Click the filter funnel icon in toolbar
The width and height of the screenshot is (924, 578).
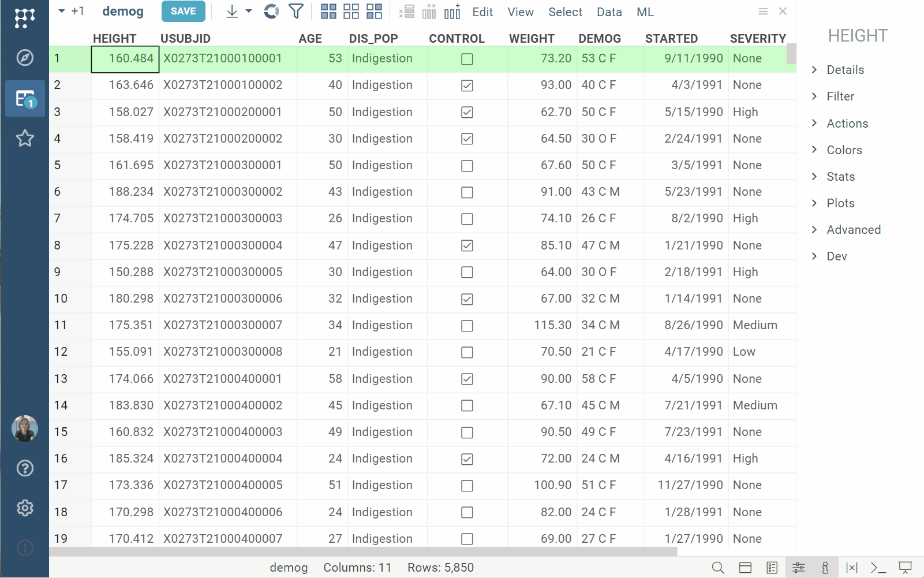pyautogui.click(x=296, y=12)
